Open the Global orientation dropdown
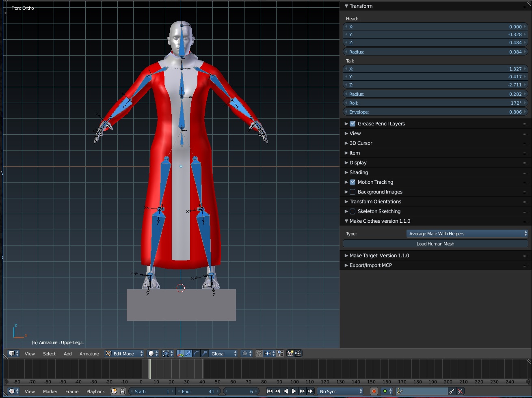 224,353
